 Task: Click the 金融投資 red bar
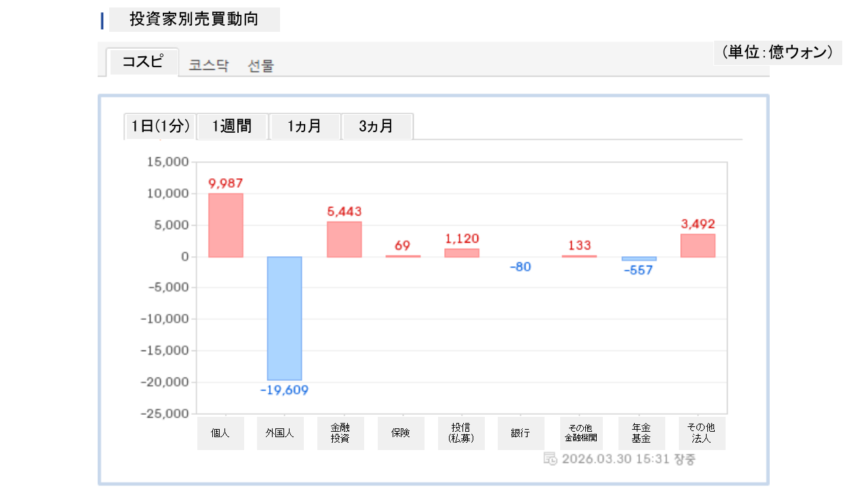(x=344, y=239)
